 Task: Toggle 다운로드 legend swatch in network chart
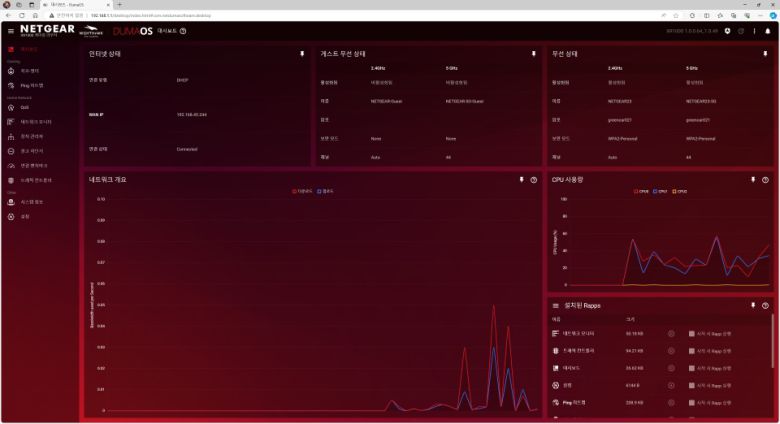295,190
